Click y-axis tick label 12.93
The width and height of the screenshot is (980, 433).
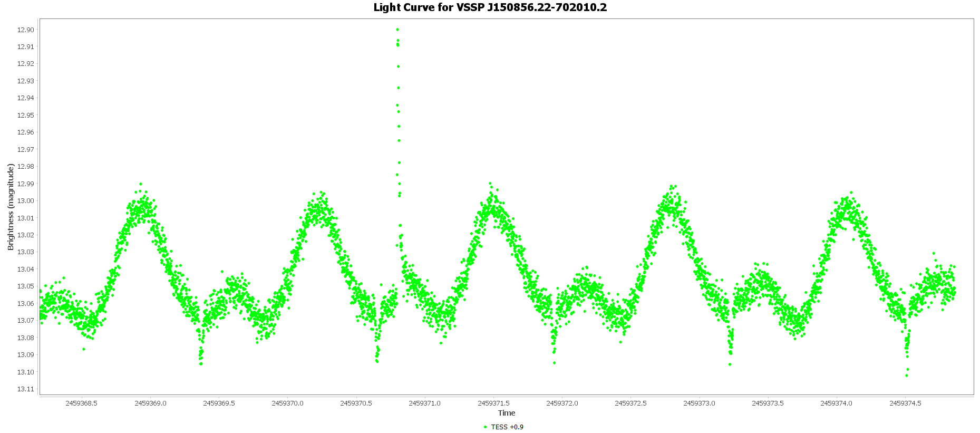25,81
